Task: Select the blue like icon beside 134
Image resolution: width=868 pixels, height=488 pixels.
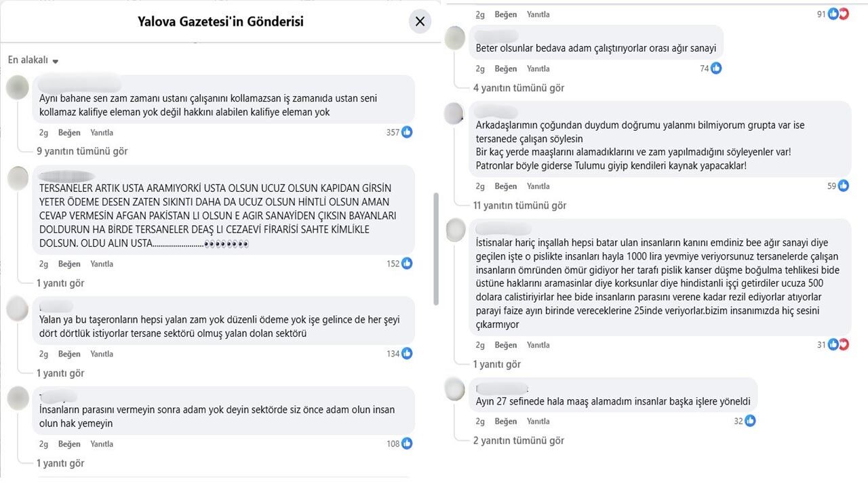Action: pyautogui.click(x=406, y=353)
